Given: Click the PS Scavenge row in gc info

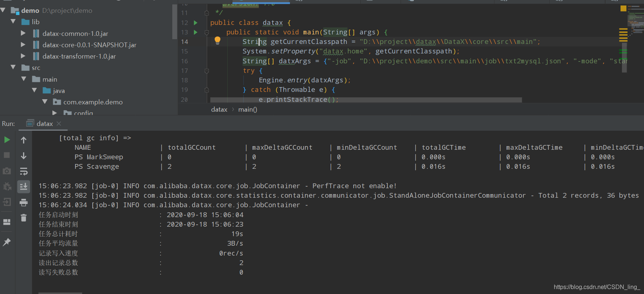Looking at the screenshot, I should [97, 167].
